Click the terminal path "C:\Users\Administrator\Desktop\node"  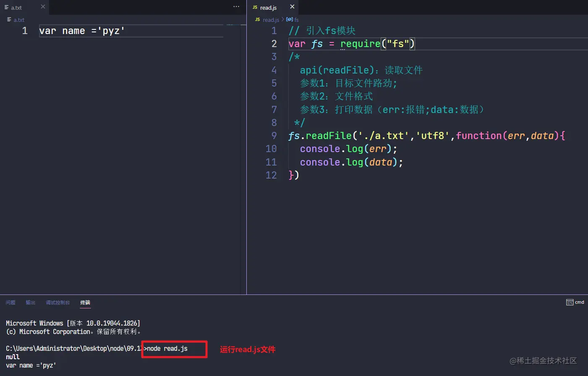click(65, 349)
